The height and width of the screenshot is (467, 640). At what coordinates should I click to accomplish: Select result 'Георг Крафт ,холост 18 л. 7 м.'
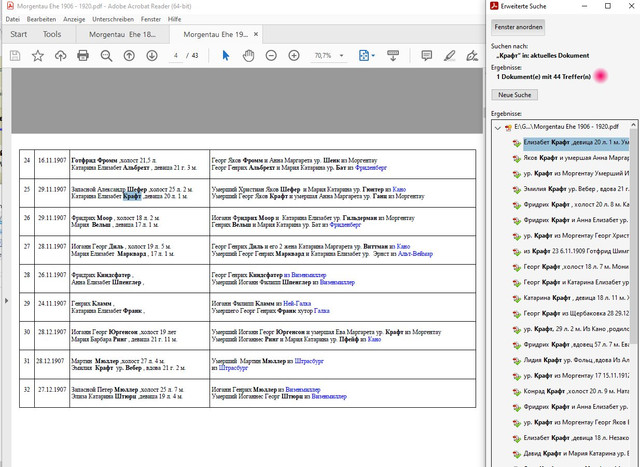pyautogui.click(x=576, y=267)
